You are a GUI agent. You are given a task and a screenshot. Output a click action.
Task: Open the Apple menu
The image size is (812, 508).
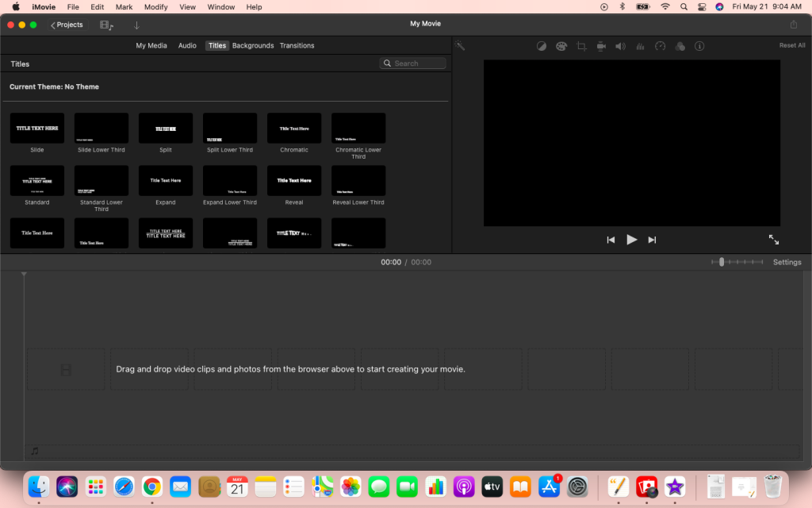pos(16,6)
